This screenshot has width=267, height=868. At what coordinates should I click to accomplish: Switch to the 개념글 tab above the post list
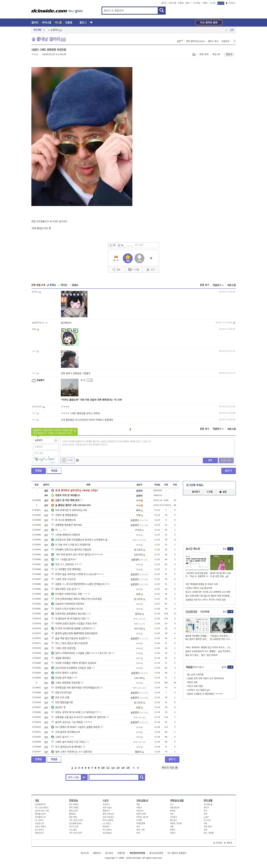click(54, 471)
